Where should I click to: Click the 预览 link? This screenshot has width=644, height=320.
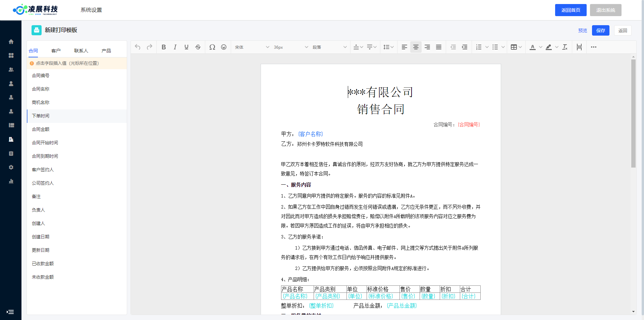pos(583,31)
